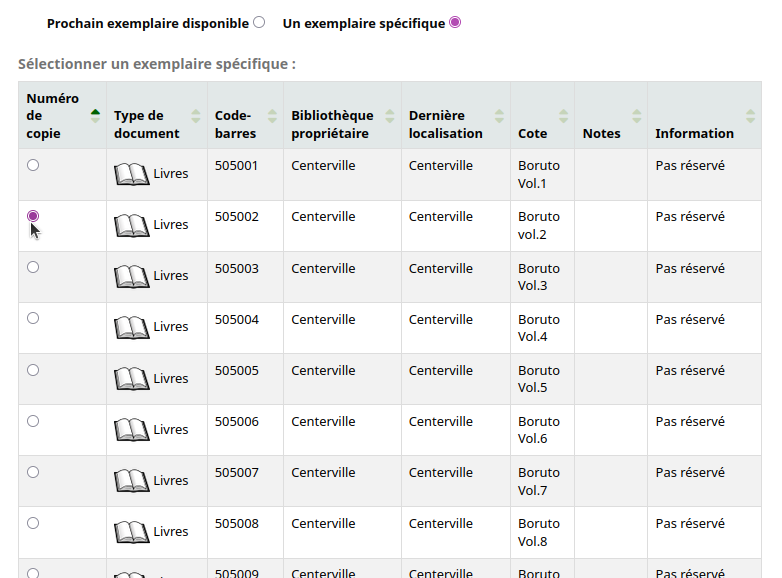Click call number 'Boruto Vol.3'

pos(539,277)
